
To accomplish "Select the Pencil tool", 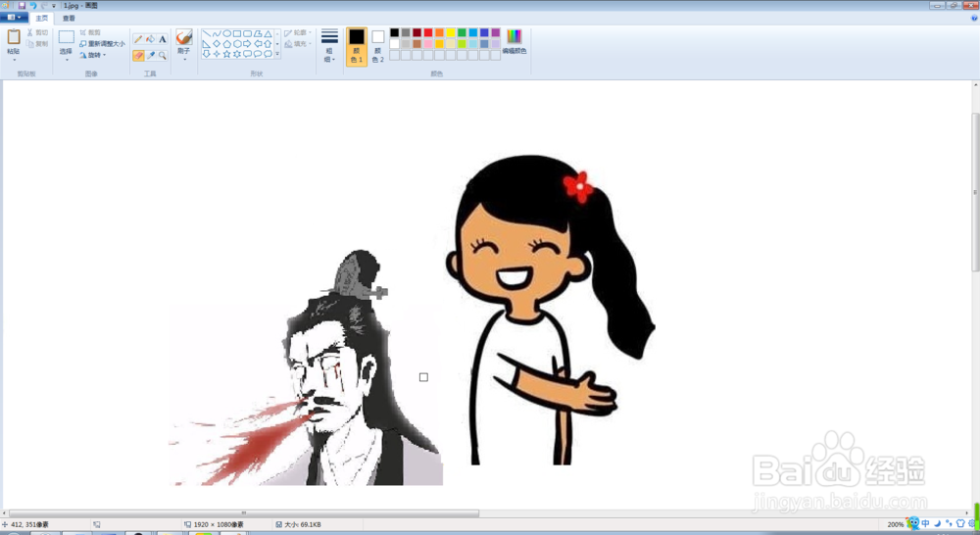I will 138,39.
